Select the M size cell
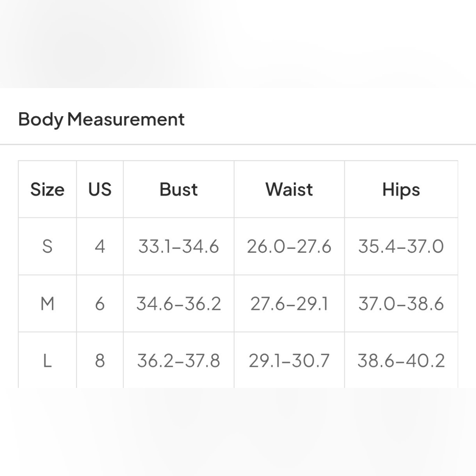The width and height of the screenshot is (476, 476). coord(47,304)
